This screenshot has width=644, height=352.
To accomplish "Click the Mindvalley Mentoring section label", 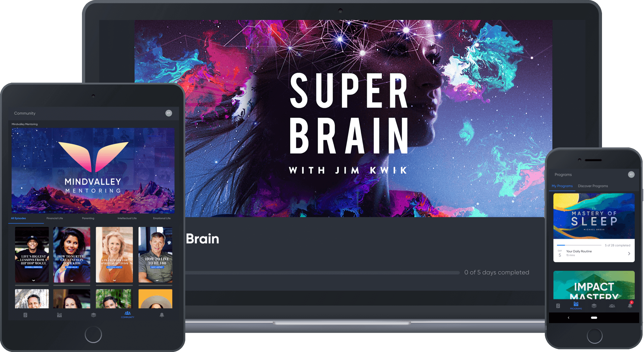I will coord(25,124).
